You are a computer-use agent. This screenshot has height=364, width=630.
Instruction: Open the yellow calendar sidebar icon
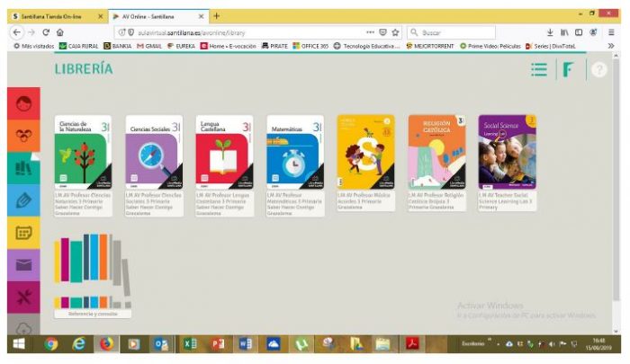23,233
